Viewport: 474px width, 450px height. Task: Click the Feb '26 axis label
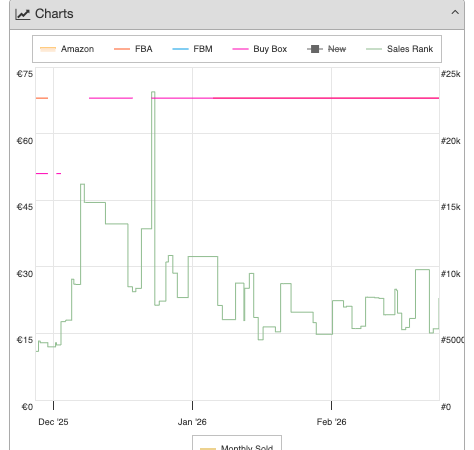point(331,422)
